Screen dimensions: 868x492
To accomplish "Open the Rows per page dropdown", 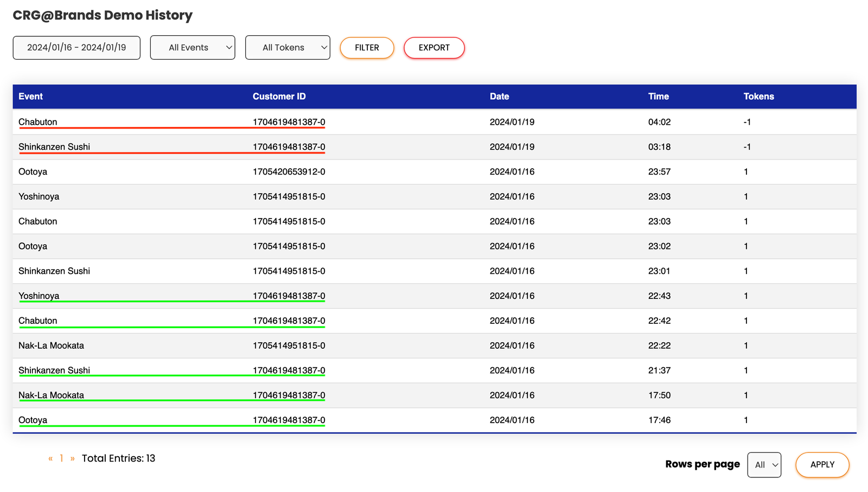I will [764, 465].
